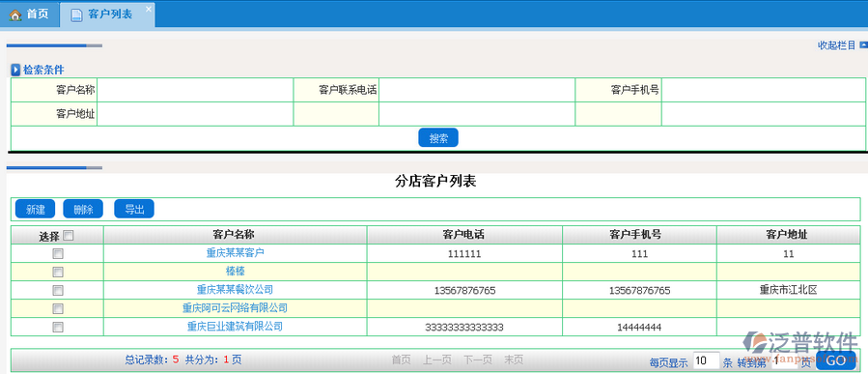
Task: Collapse panel with 收起栏目 arrow icon
Action: (863, 44)
